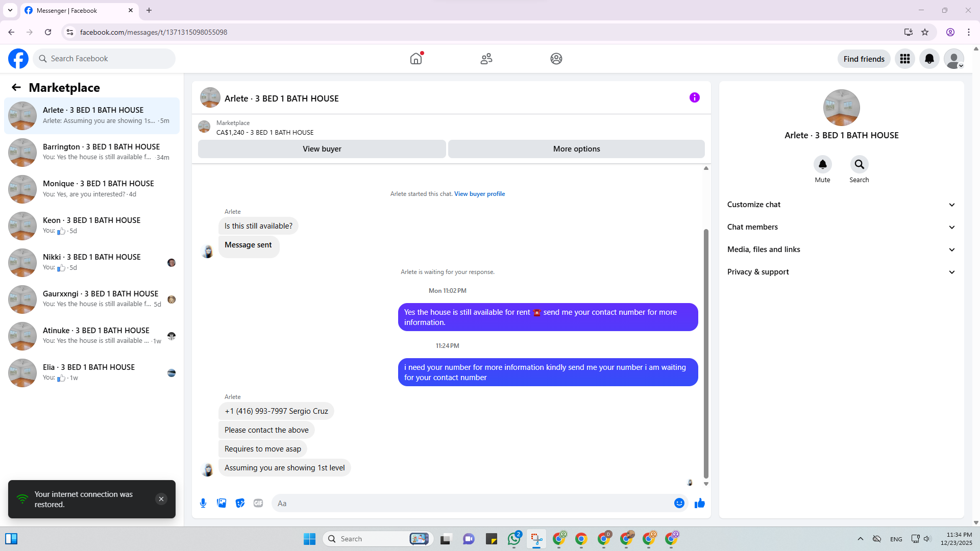Screen dimensions: 980x551
Task: Mute the Arlete conversation
Action: tap(822, 164)
